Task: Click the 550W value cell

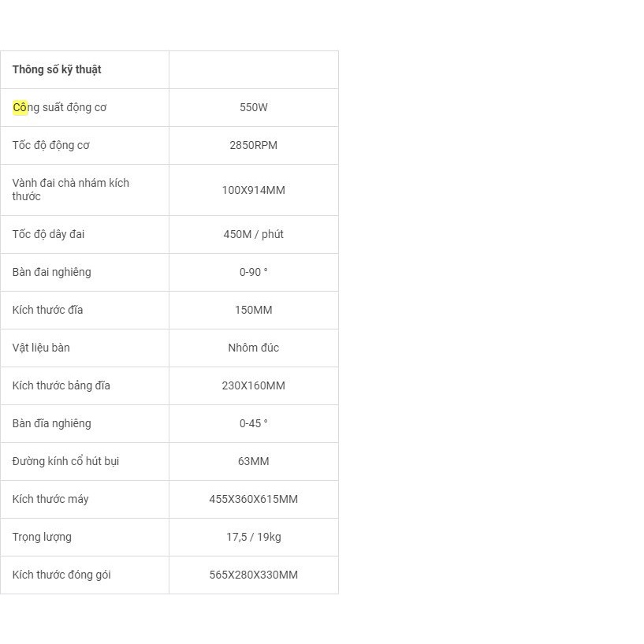Action: pos(253,107)
